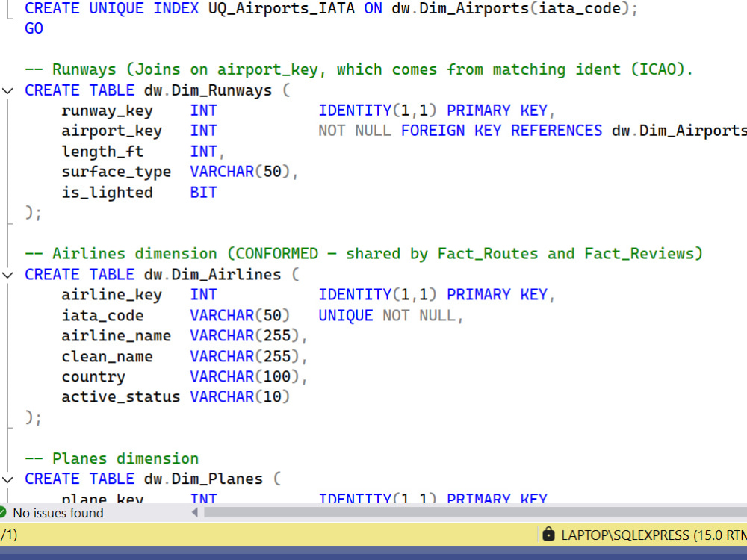Click the dw.Dim_Planes table name
The image size is (747, 560).
pos(203,479)
